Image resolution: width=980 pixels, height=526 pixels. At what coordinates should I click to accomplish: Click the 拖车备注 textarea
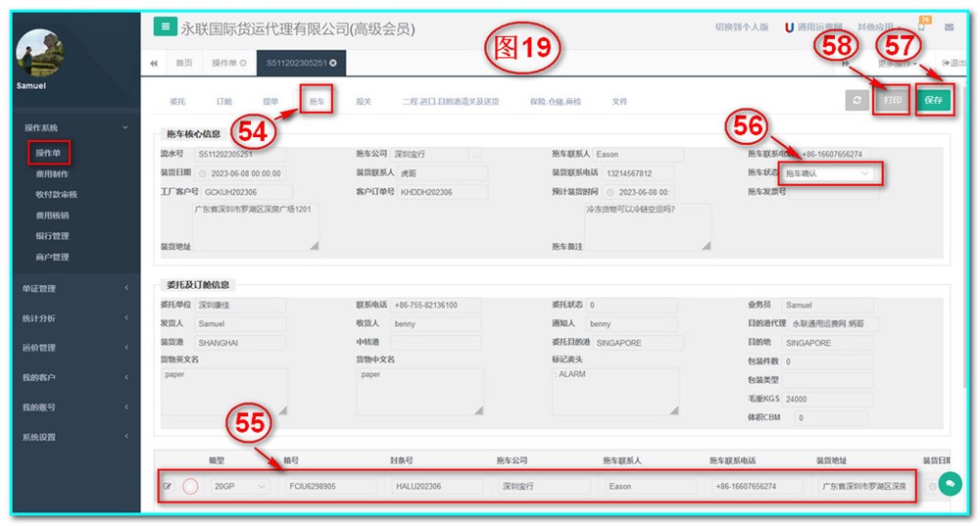click(x=647, y=227)
